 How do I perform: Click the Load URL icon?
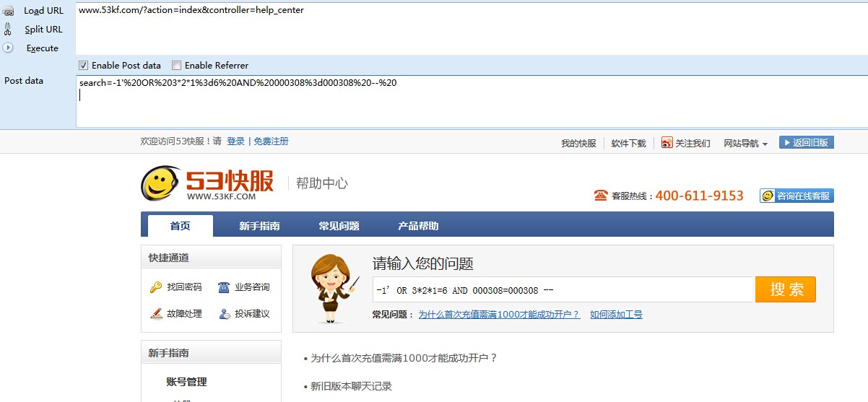[x=8, y=10]
